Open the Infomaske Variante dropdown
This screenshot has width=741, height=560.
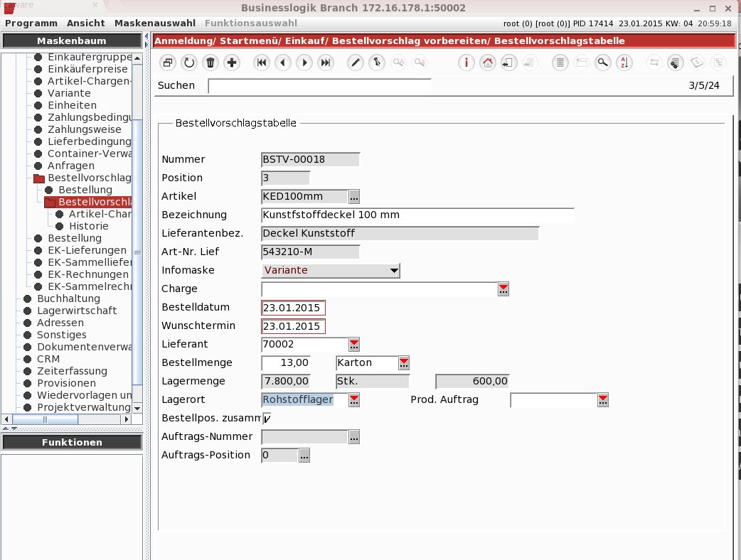click(331, 271)
